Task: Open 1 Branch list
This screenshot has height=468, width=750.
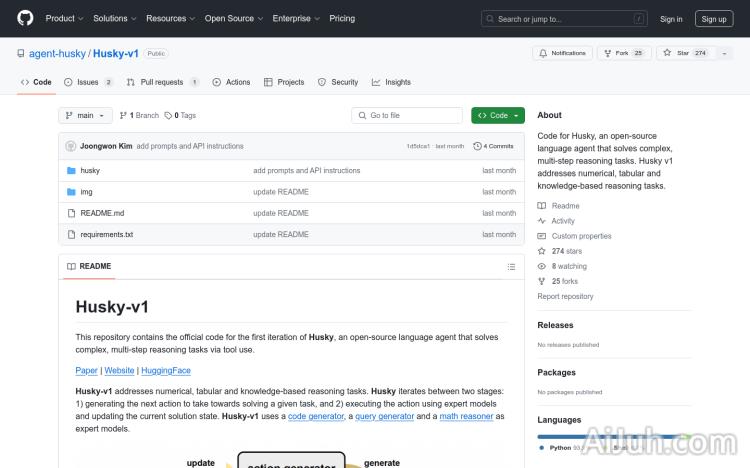Action: [142, 116]
